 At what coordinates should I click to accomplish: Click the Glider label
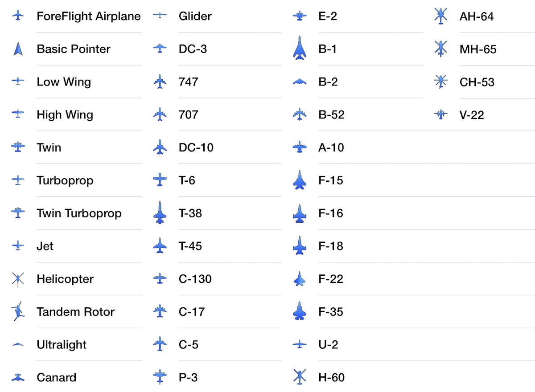coord(195,16)
